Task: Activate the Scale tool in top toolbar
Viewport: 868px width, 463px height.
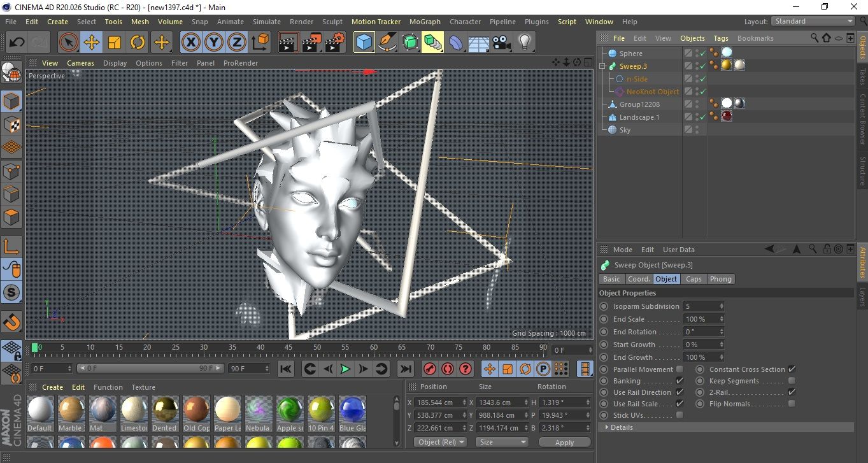Action: pyautogui.click(x=115, y=43)
